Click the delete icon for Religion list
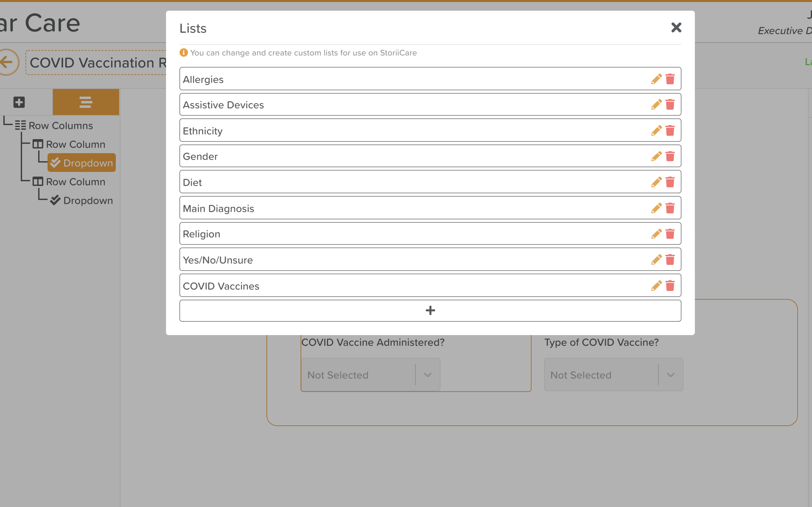812x507 pixels. [x=670, y=234]
